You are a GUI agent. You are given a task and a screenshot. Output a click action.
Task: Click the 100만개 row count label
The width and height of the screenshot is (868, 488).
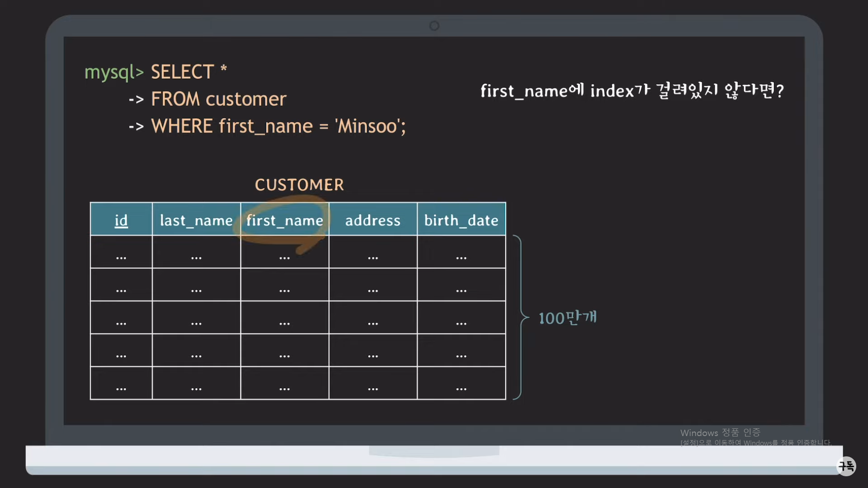(x=567, y=318)
